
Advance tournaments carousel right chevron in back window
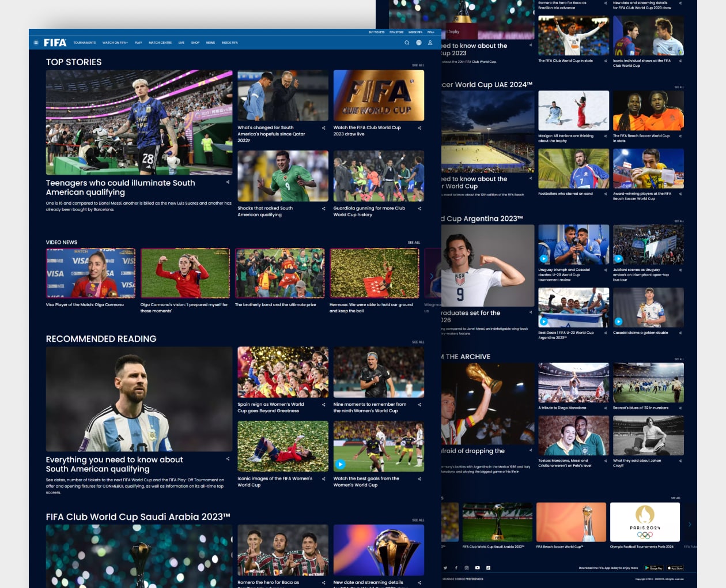(x=690, y=524)
